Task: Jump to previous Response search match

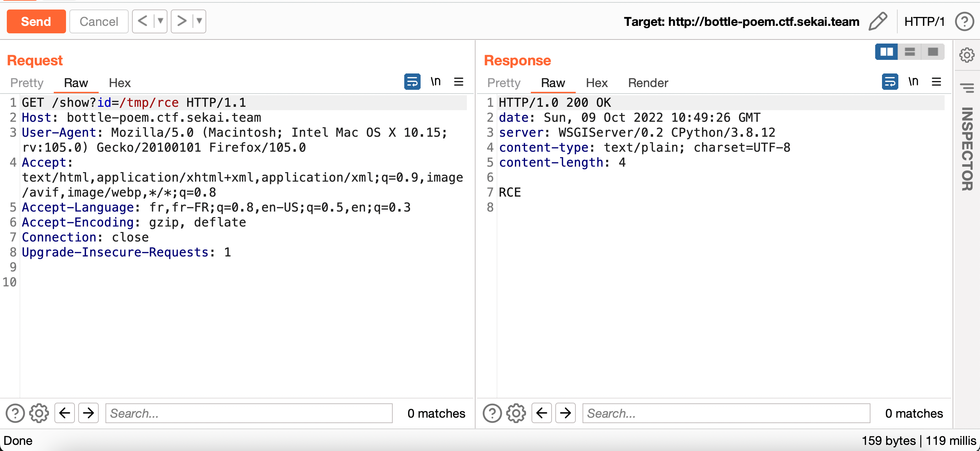Action: tap(542, 413)
